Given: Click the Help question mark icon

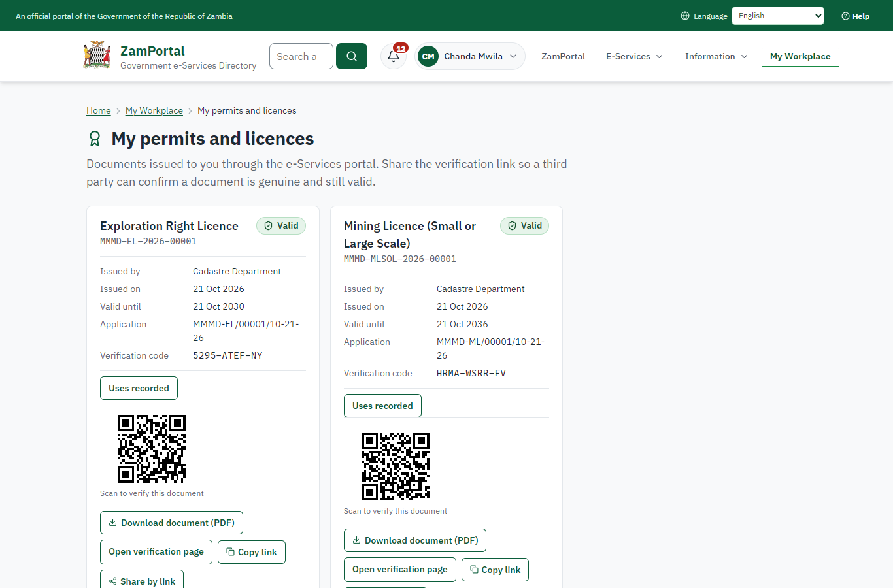Looking at the screenshot, I should tap(845, 16).
